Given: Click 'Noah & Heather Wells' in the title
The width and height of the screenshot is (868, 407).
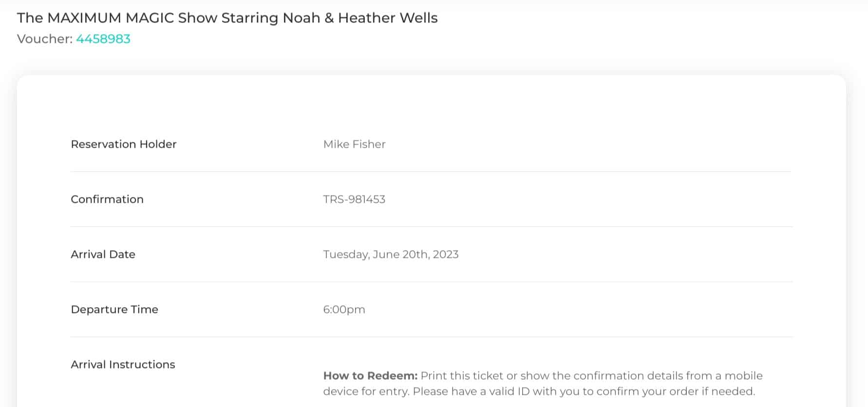Looking at the screenshot, I should 360,18.
